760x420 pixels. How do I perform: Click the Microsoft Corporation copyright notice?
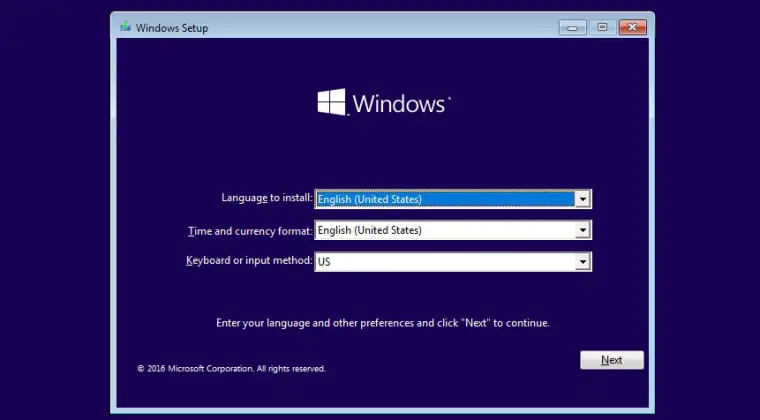point(231,369)
